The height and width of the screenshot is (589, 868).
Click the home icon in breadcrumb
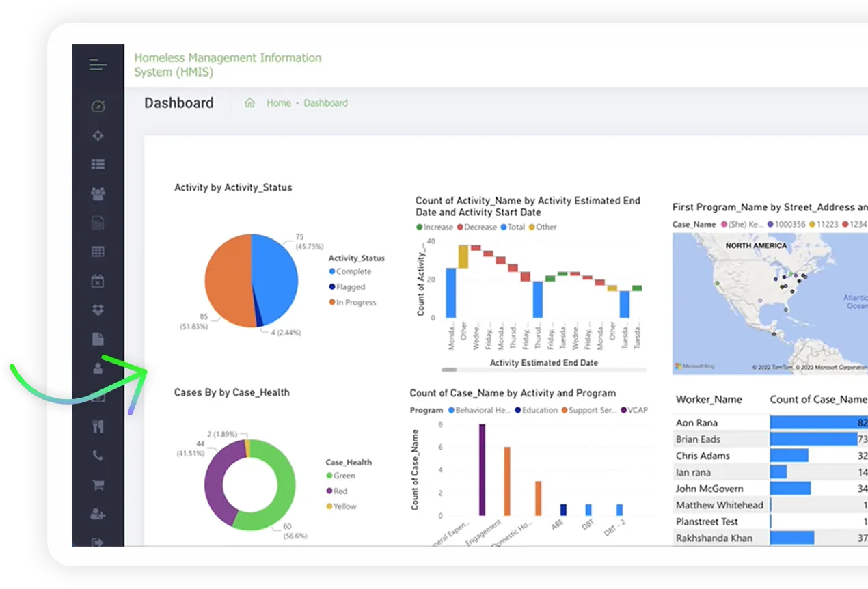250,103
